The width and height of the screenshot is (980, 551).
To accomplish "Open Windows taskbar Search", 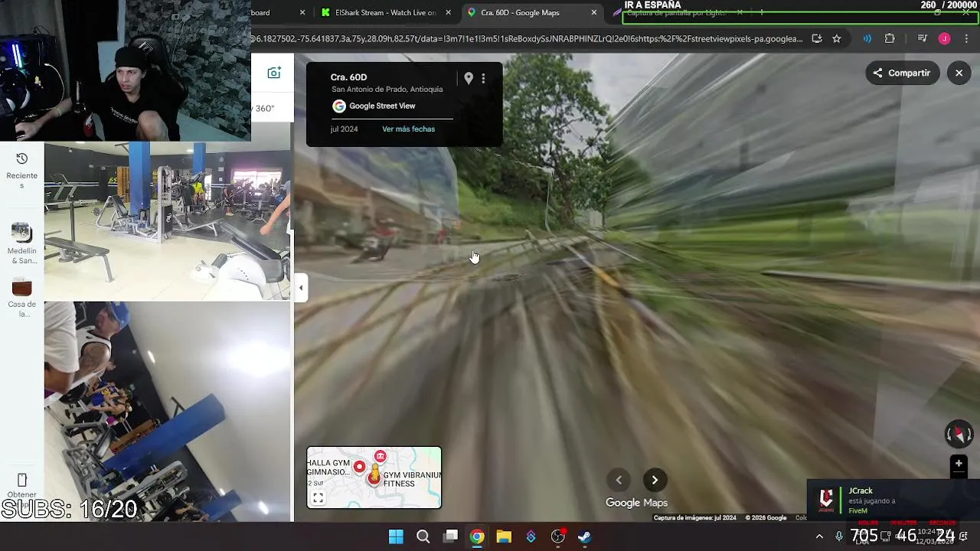I will coord(423,536).
